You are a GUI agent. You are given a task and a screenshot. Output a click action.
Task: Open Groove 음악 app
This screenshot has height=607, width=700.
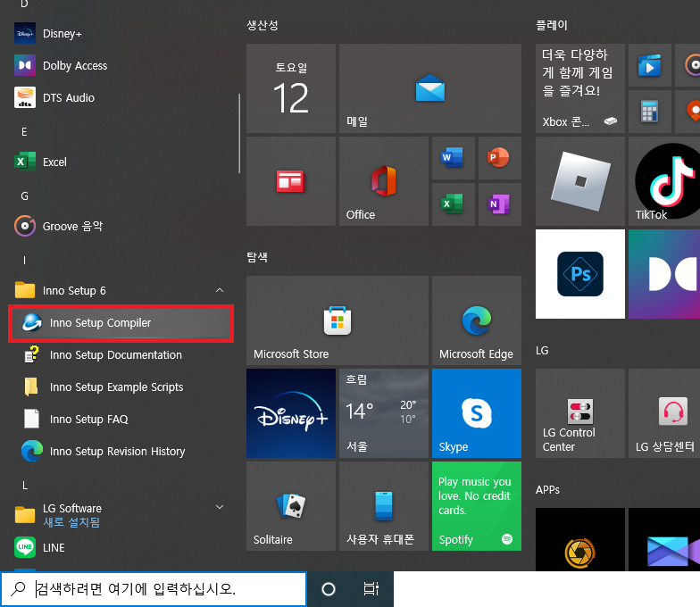coord(121,227)
